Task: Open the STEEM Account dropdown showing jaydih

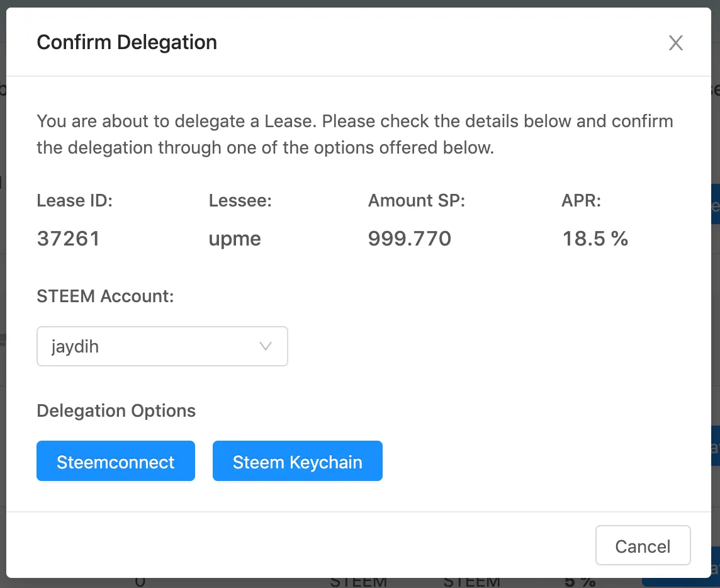Action: pyautogui.click(x=162, y=346)
